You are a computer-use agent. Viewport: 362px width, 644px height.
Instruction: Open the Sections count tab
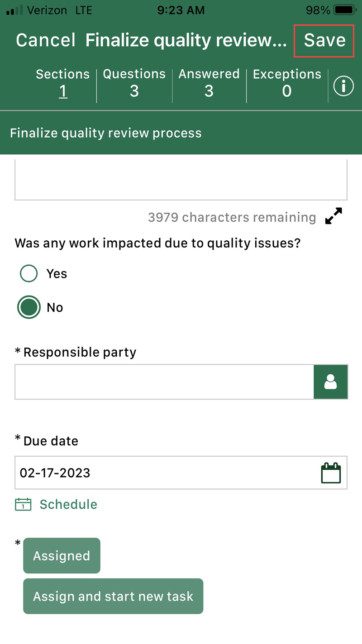coord(63,83)
